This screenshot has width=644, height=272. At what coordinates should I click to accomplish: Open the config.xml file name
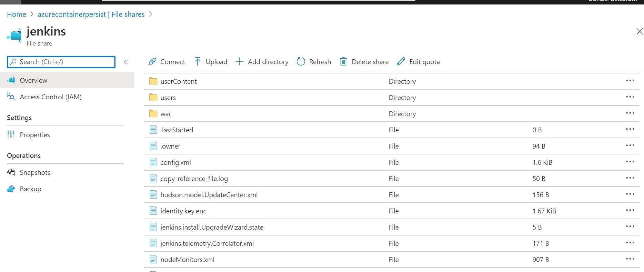175,162
